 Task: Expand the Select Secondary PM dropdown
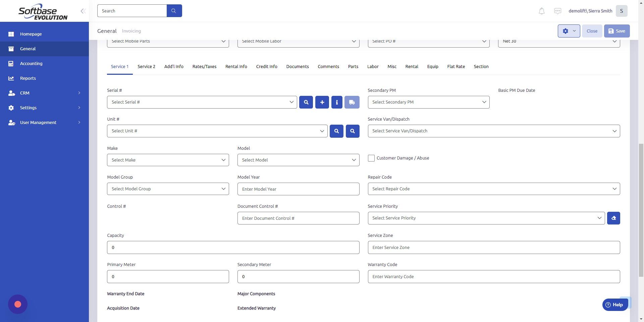[x=428, y=102]
